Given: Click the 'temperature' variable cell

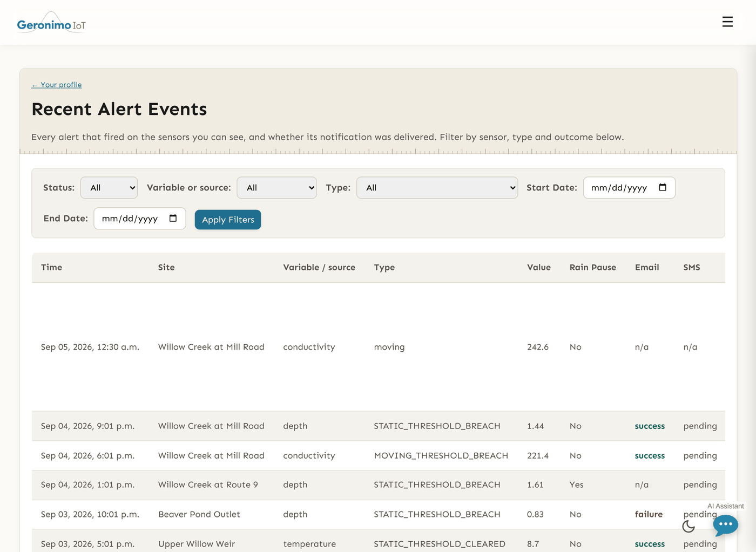Looking at the screenshot, I should [309, 544].
